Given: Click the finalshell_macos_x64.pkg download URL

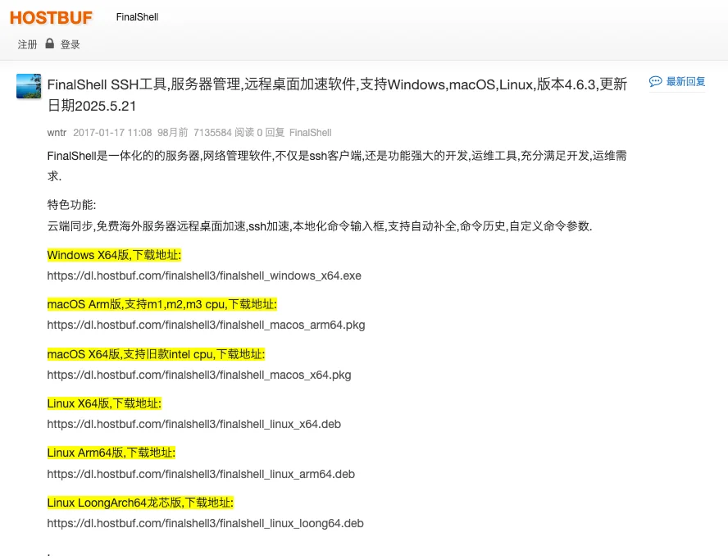Looking at the screenshot, I should point(199,375).
